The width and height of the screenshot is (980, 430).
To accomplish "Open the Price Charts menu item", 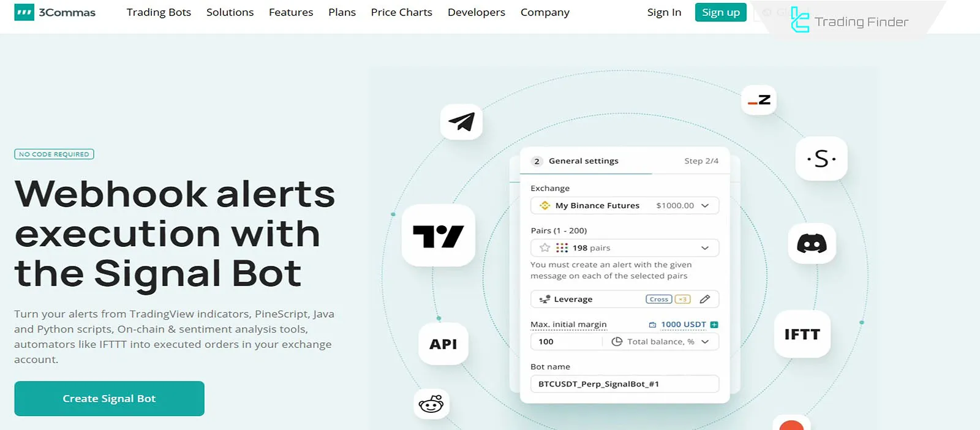I will (x=401, y=12).
